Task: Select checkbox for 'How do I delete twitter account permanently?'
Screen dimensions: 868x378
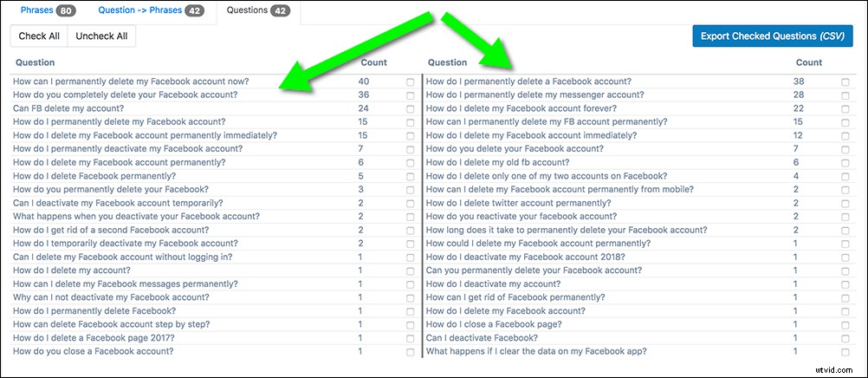Action: tap(845, 203)
